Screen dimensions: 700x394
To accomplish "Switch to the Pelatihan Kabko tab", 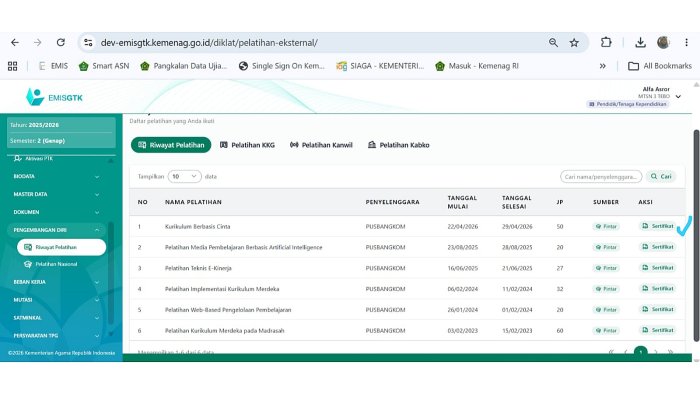I will tap(399, 145).
